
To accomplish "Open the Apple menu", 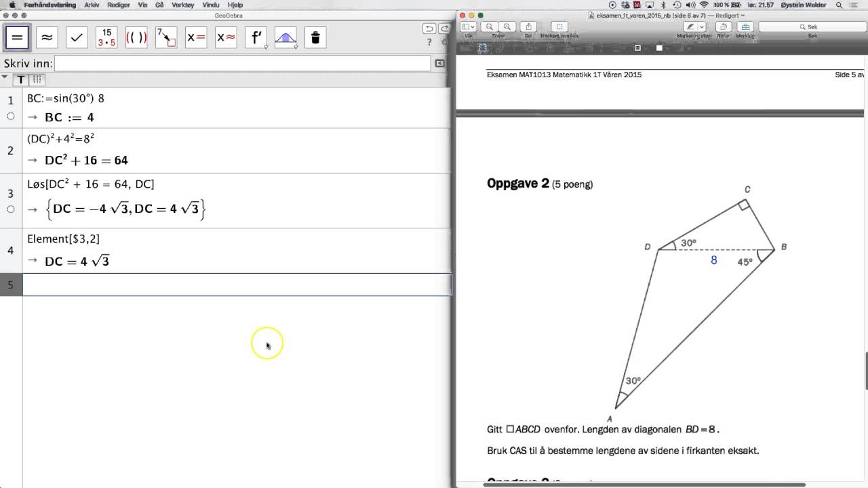I will pyautogui.click(x=12, y=5).
